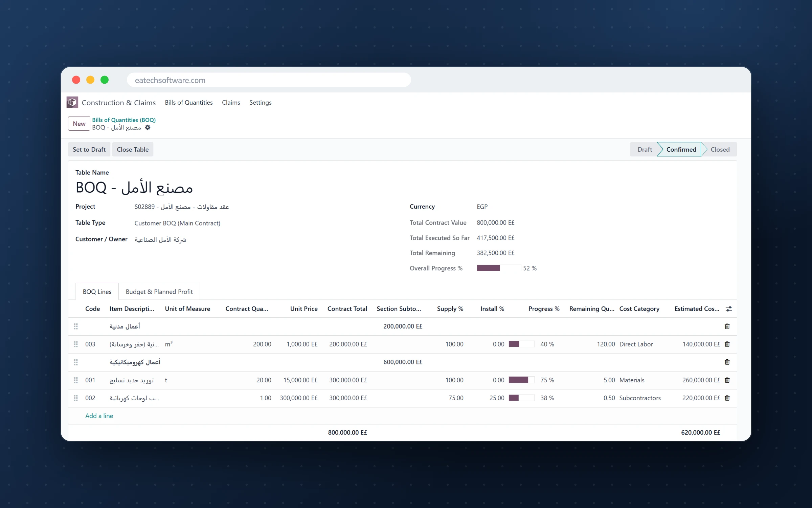
Task: Click the Set to Draft button
Action: tap(89, 149)
